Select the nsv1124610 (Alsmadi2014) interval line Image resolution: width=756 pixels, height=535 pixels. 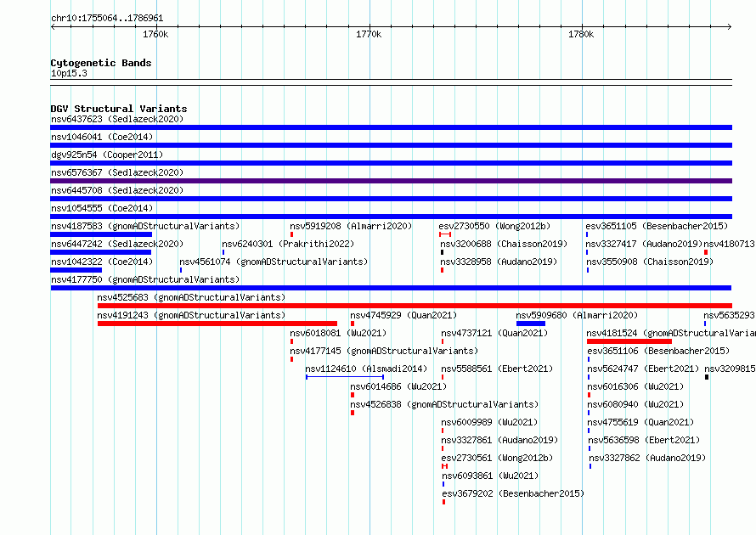click(345, 377)
